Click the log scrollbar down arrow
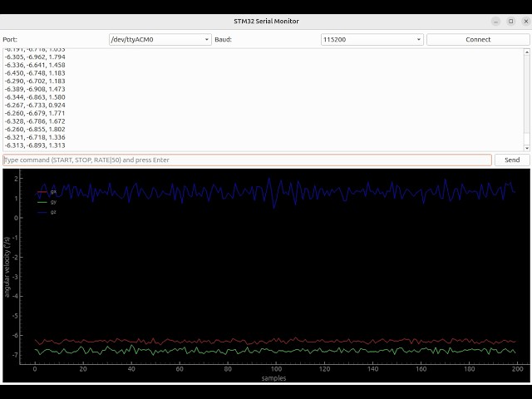Viewport: 532px width, 399px height. (x=527, y=148)
